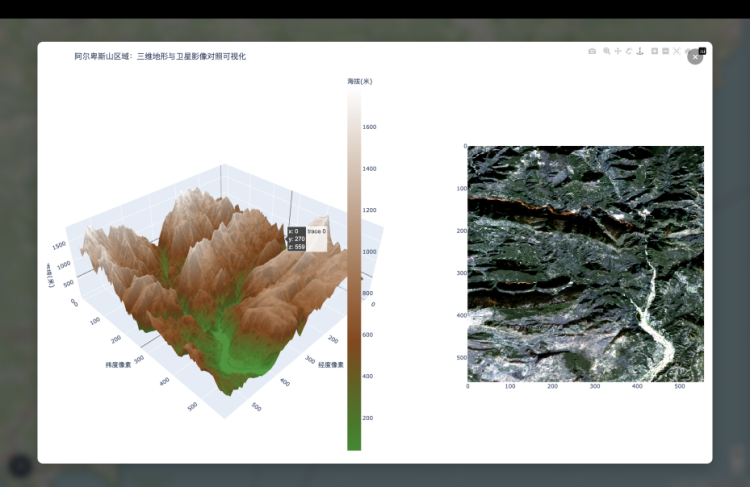Click the round dark button at bottom-left

click(19, 465)
